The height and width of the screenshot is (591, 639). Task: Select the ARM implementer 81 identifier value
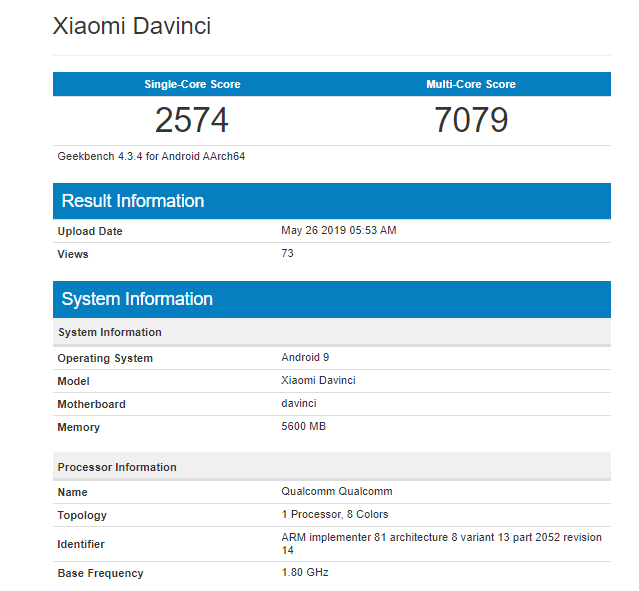click(x=441, y=544)
